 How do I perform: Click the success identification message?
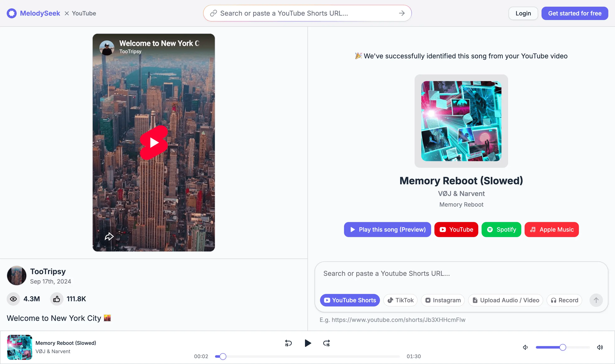click(x=461, y=56)
